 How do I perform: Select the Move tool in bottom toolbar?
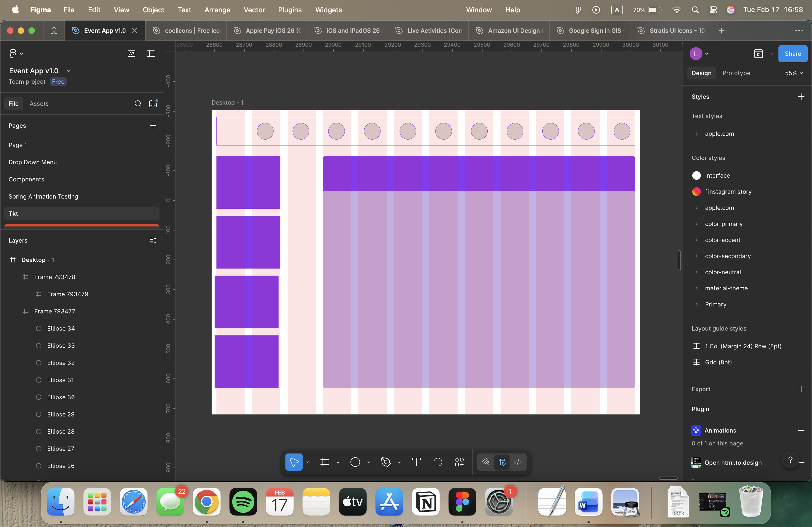pyautogui.click(x=294, y=462)
